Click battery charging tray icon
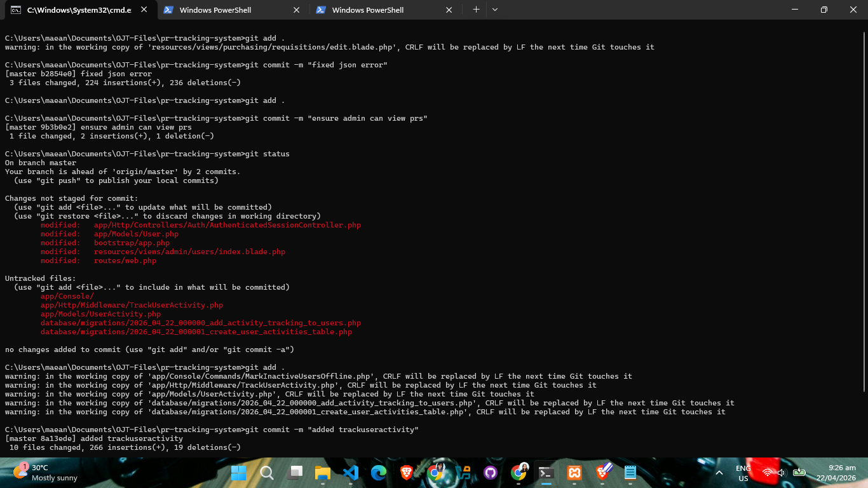 (799, 473)
